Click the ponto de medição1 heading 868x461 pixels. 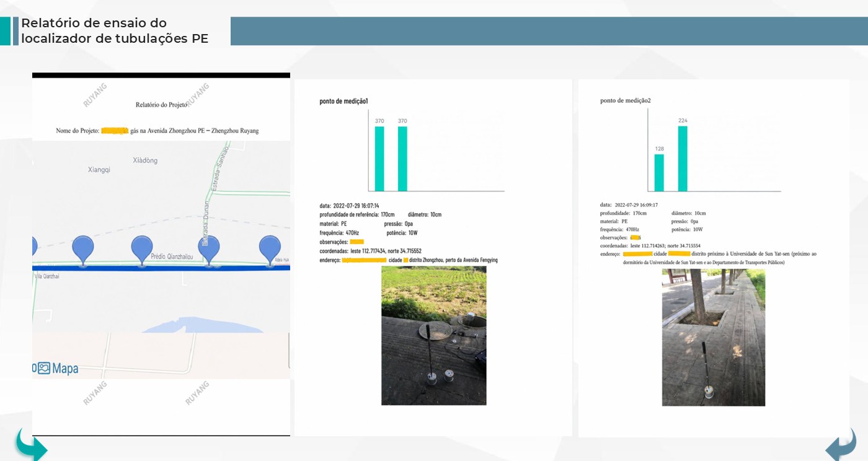[344, 101]
